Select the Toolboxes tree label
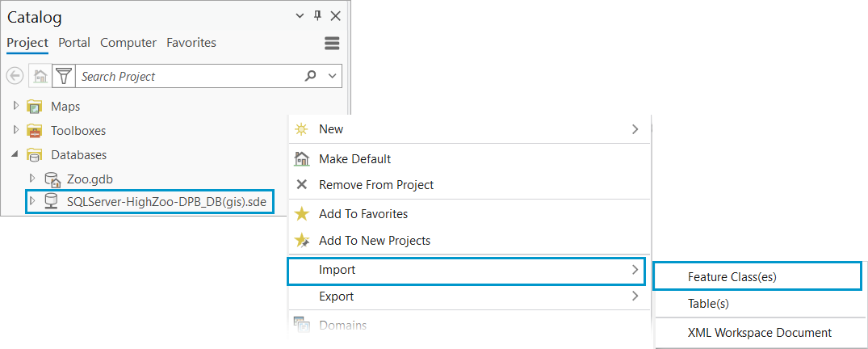Screen dimensions: 868x349 pyautogui.click(x=78, y=131)
